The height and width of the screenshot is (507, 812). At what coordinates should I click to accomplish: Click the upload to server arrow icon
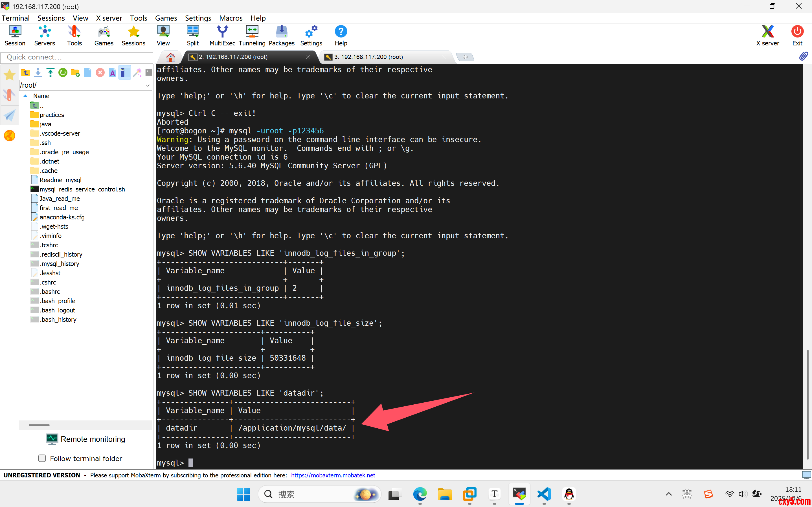click(x=50, y=72)
